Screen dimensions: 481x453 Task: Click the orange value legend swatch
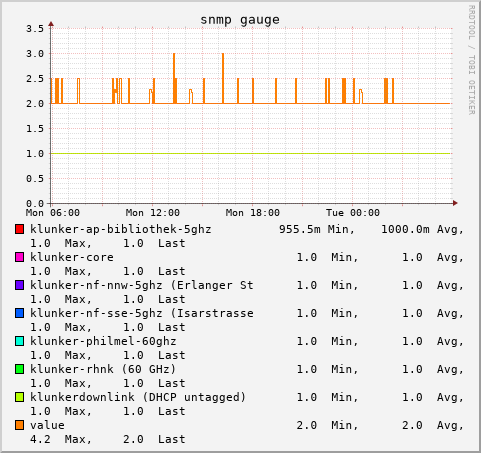(19, 425)
